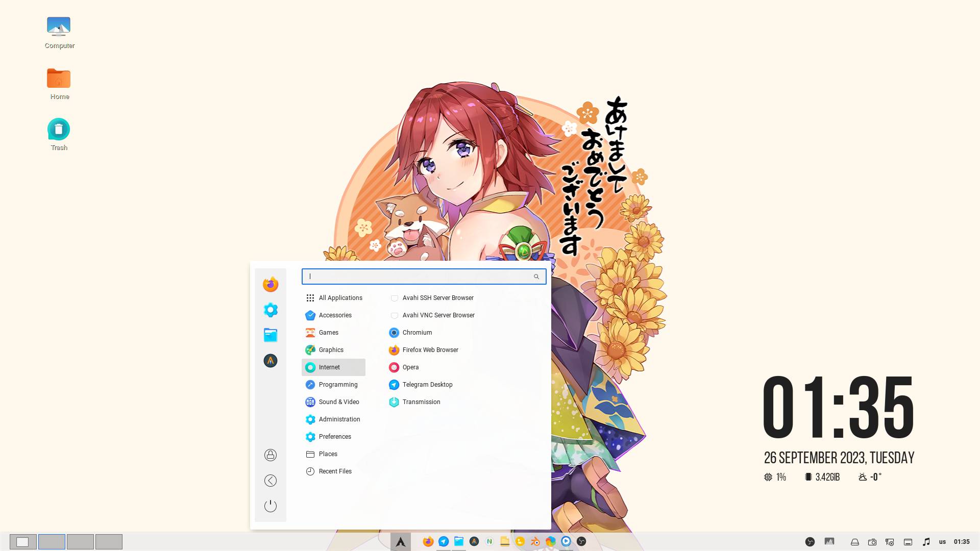Open the us keyboard layout selector
980x551 pixels.
942,542
